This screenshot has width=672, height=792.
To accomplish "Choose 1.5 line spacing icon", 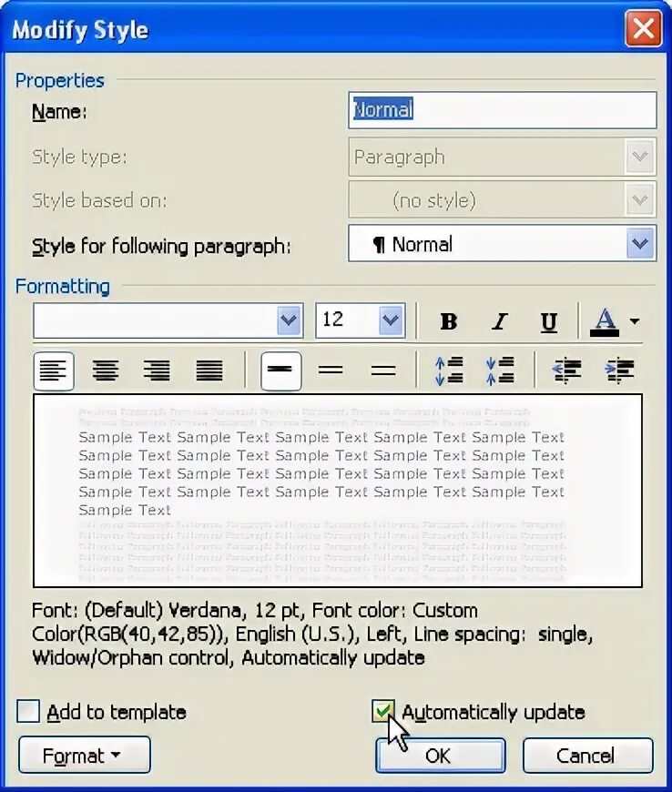I will pyautogui.click(x=331, y=371).
